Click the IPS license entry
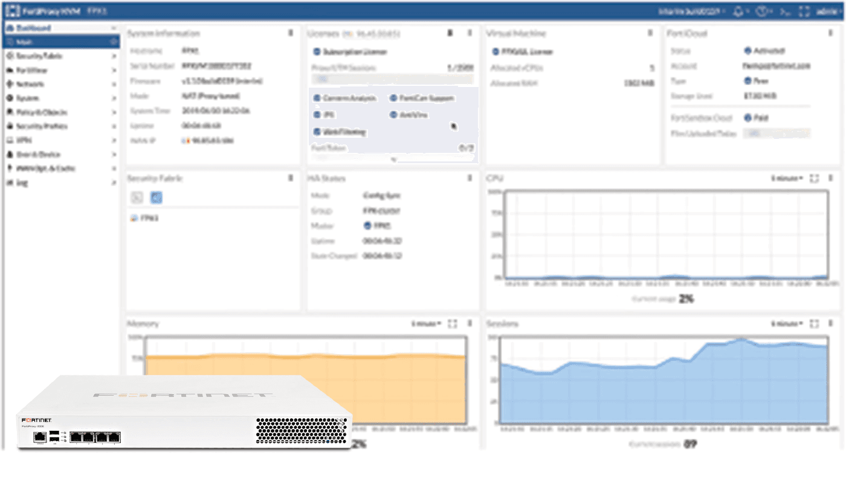 pos(325,115)
